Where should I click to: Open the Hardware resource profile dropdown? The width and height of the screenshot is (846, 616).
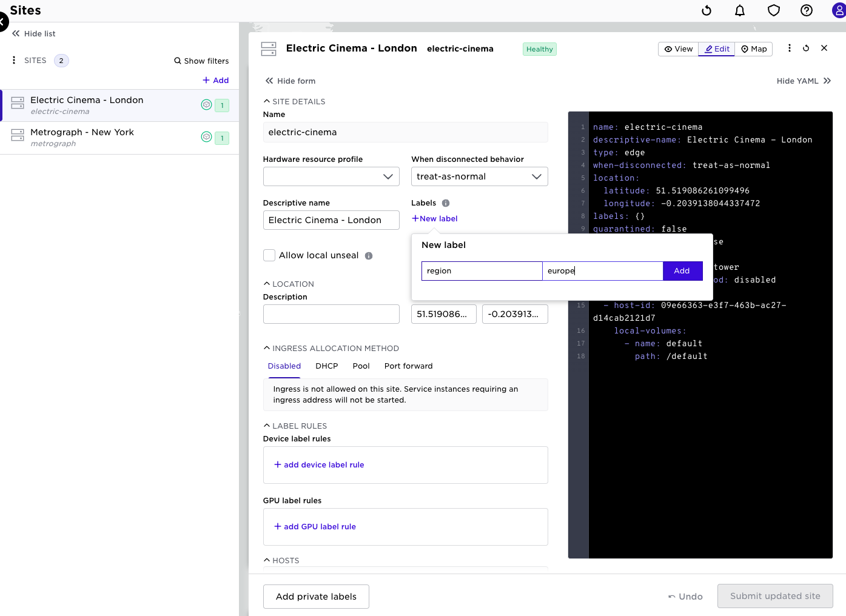pos(331,176)
